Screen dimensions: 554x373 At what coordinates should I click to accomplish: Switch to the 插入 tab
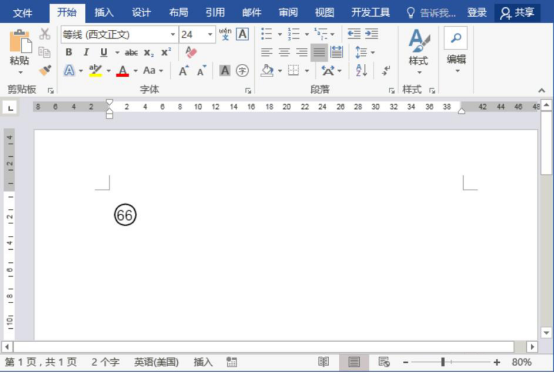pyautogui.click(x=104, y=13)
